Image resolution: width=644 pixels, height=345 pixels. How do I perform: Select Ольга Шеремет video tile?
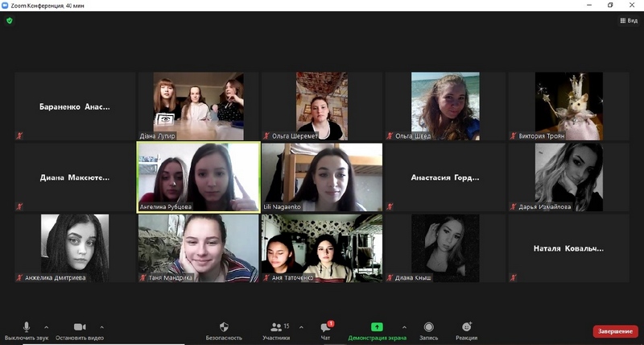click(321, 106)
